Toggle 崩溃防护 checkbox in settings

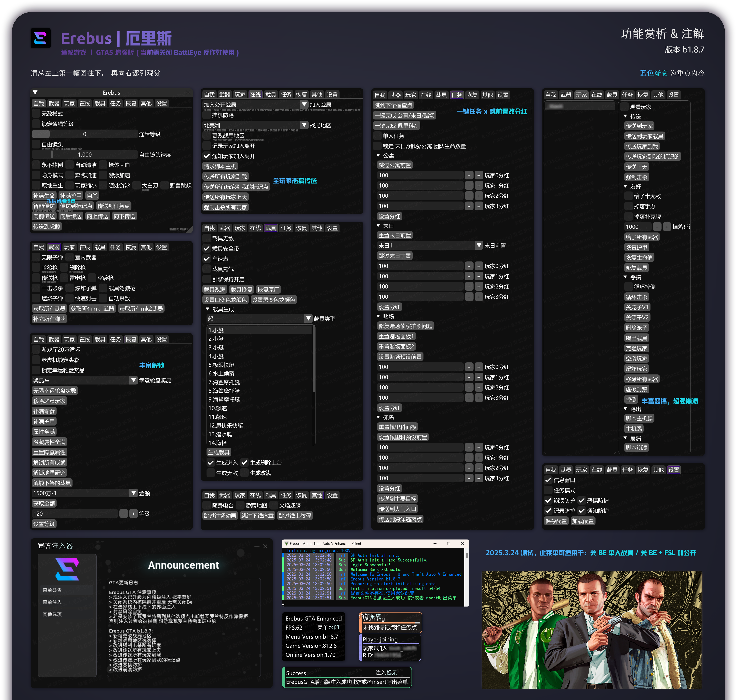pyautogui.click(x=548, y=501)
